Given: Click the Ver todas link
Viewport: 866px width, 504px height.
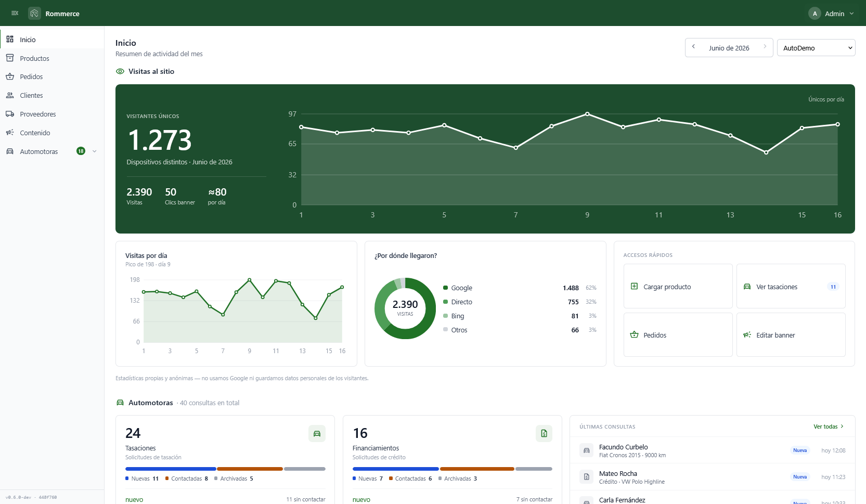Looking at the screenshot, I should point(829,427).
